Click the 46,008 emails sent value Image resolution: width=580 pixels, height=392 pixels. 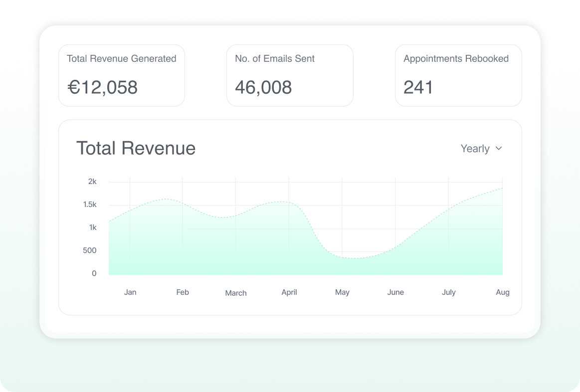click(263, 87)
